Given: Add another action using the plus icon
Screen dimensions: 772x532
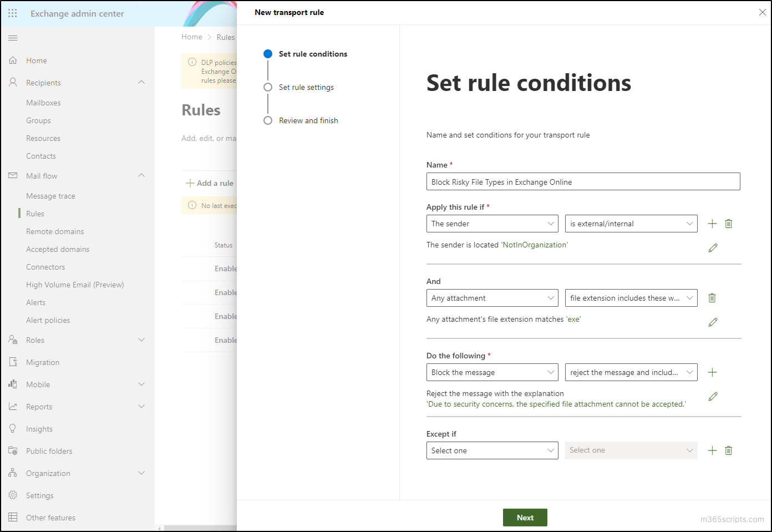Looking at the screenshot, I should click(712, 372).
